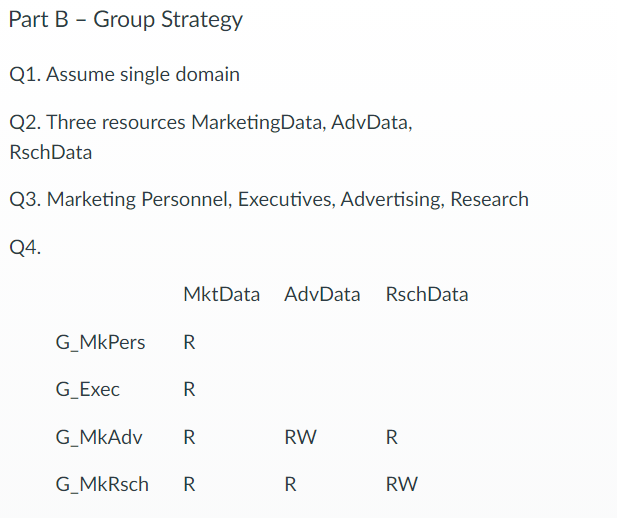
Task: Click the R under RschData for G_MkAdv
Action: (392, 437)
